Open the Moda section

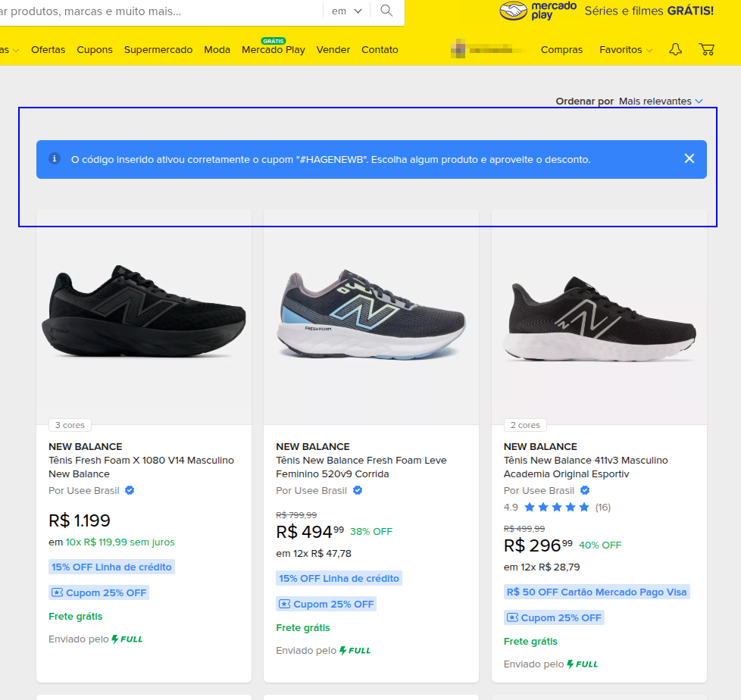coord(217,50)
